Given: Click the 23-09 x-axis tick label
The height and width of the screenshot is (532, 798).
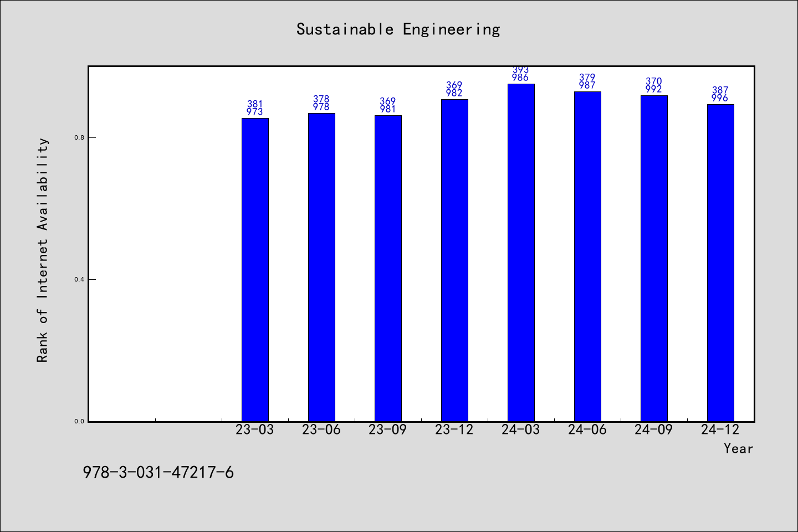Looking at the screenshot, I should pos(388,429).
